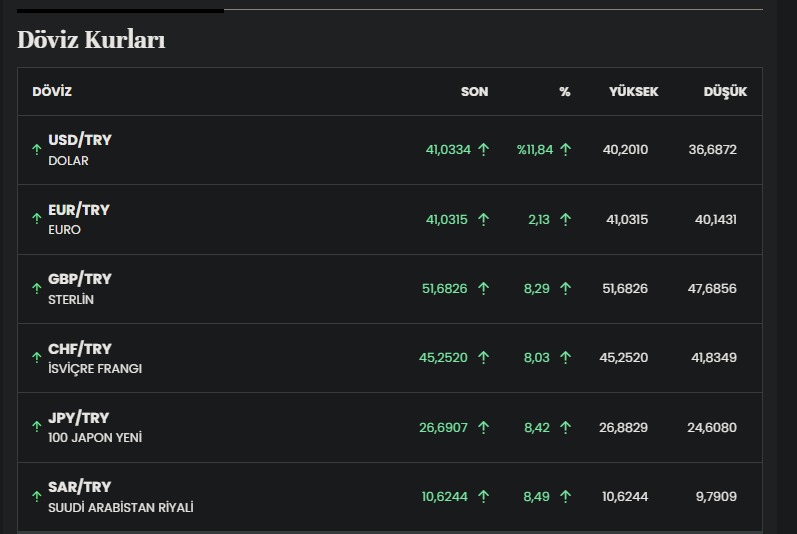
Task: Sort by SON column header
Action: click(x=474, y=91)
